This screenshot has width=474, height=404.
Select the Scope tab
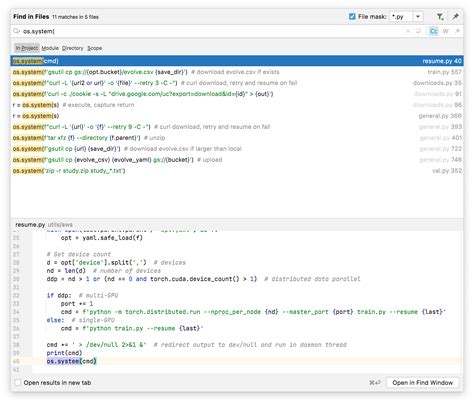point(95,48)
